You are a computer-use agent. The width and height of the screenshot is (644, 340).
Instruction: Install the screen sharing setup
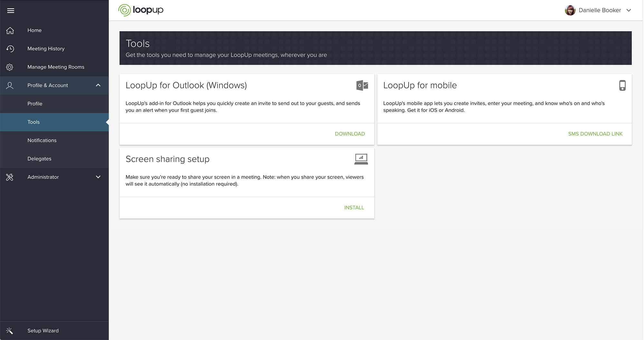pyautogui.click(x=354, y=208)
